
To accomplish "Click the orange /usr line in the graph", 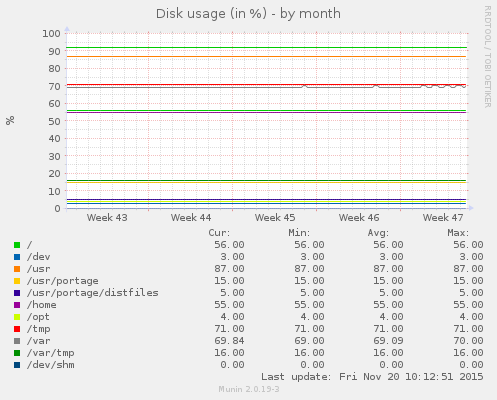I will 267,57.
